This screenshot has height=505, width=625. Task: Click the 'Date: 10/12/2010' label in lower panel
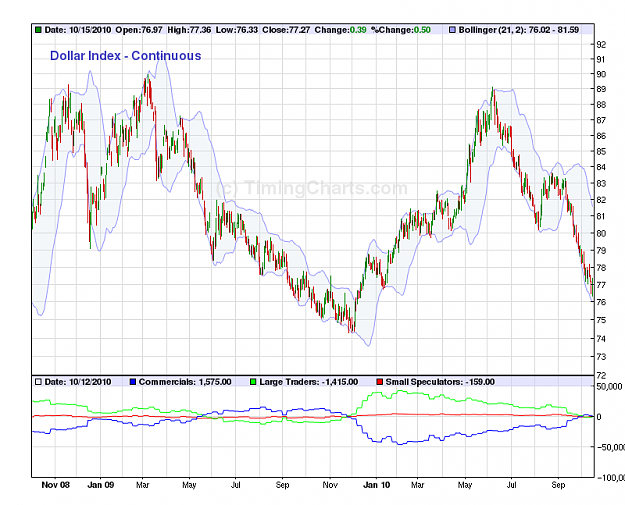78,382
